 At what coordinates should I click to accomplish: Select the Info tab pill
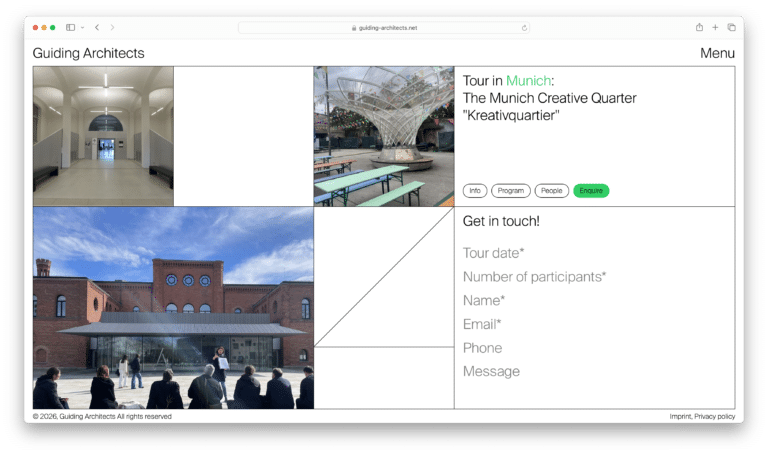(475, 190)
